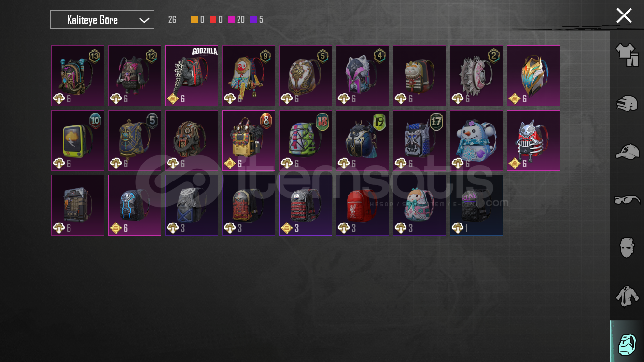Pick the yellow screen backpack level 10

(x=78, y=140)
